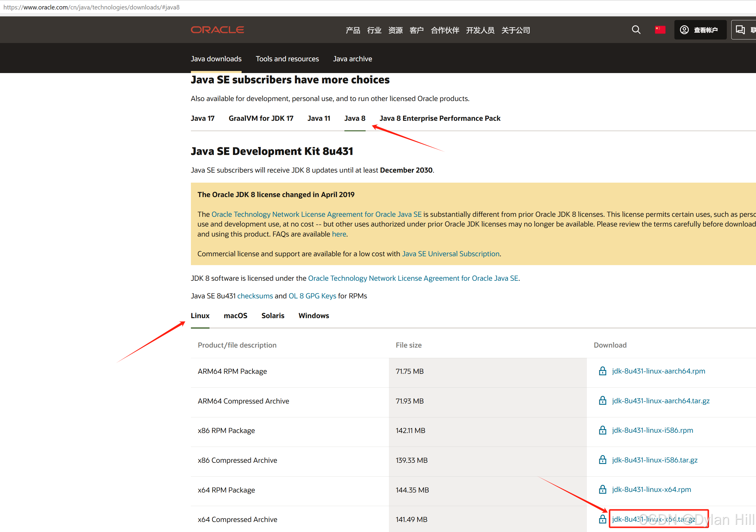Click the search magnifier icon
Image resolution: width=756 pixels, height=532 pixels.
pos(636,30)
